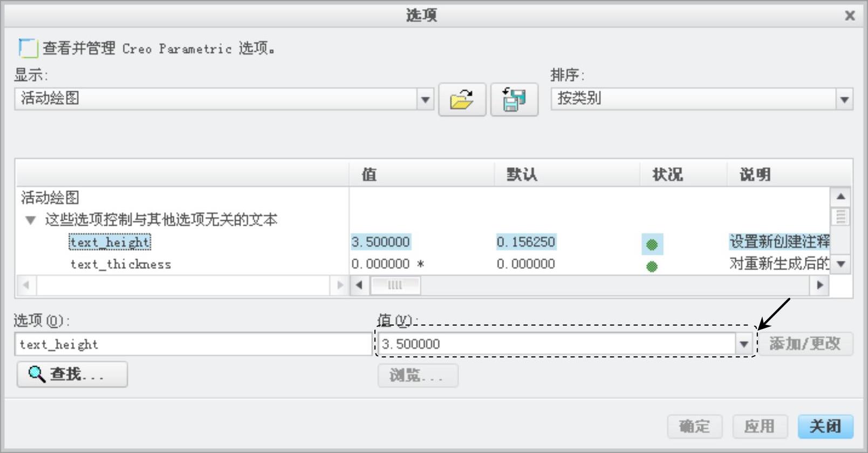Viewport: 868px width, 453px height.
Task: Click text_thickness value cell 0.000000 *
Action: [x=388, y=264]
